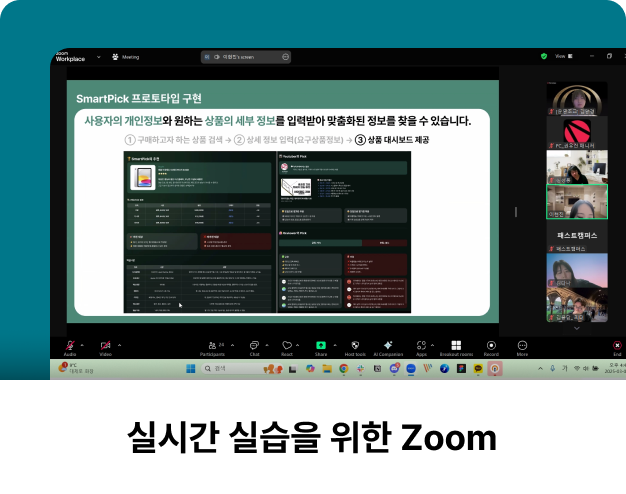The width and height of the screenshot is (626, 494).
Task: Open the Chat panel
Action: coord(254,348)
